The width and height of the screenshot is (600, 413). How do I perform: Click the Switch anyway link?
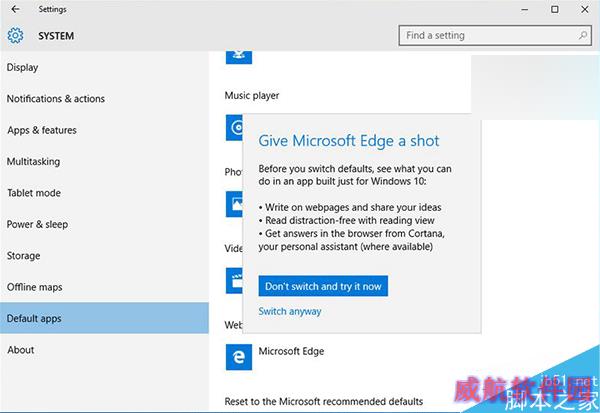coord(290,312)
